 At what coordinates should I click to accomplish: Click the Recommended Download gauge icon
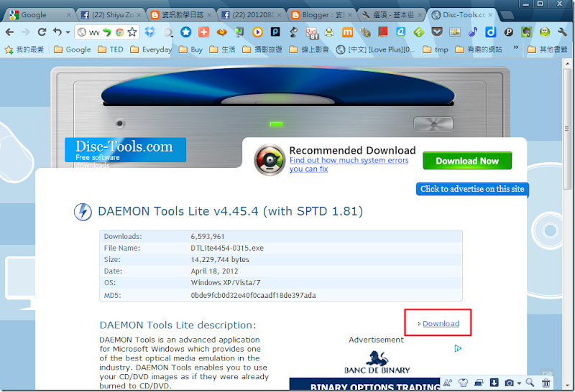[270, 159]
